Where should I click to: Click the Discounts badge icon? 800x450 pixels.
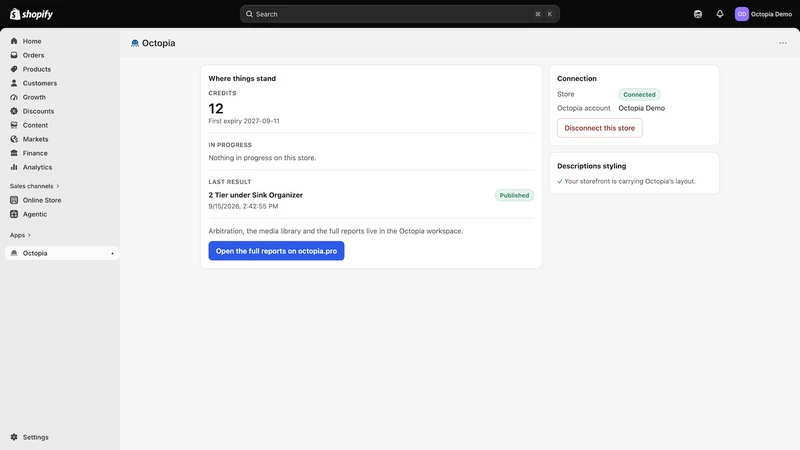tap(14, 111)
